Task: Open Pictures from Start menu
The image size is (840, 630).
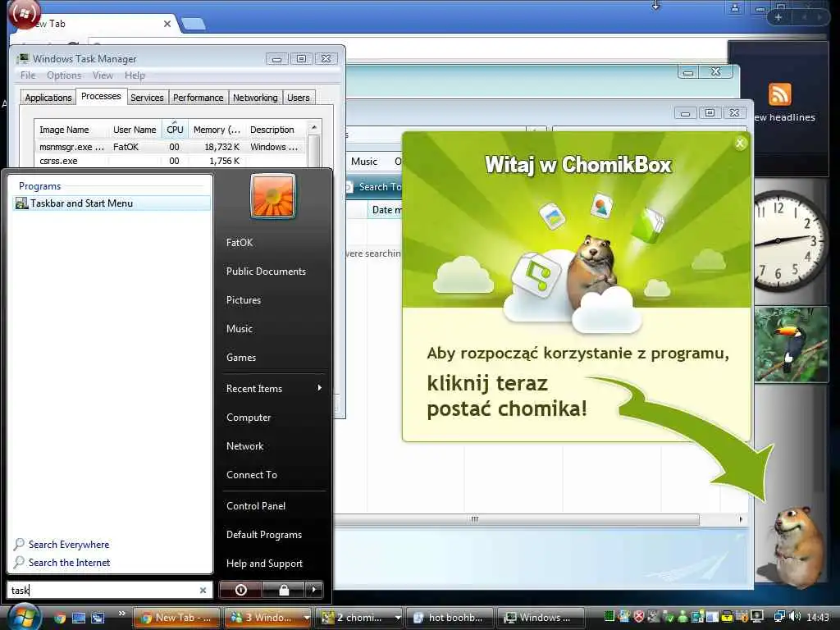Action: (x=244, y=300)
